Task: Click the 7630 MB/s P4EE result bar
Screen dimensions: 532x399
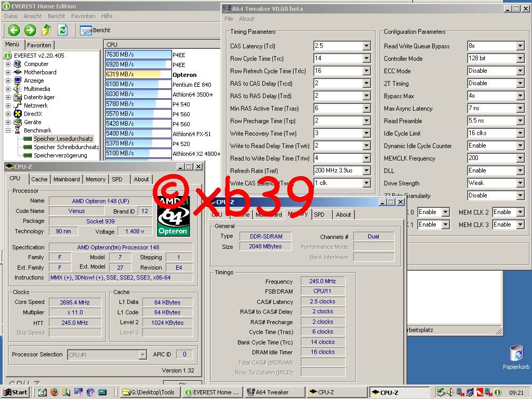Action: (138, 55)
